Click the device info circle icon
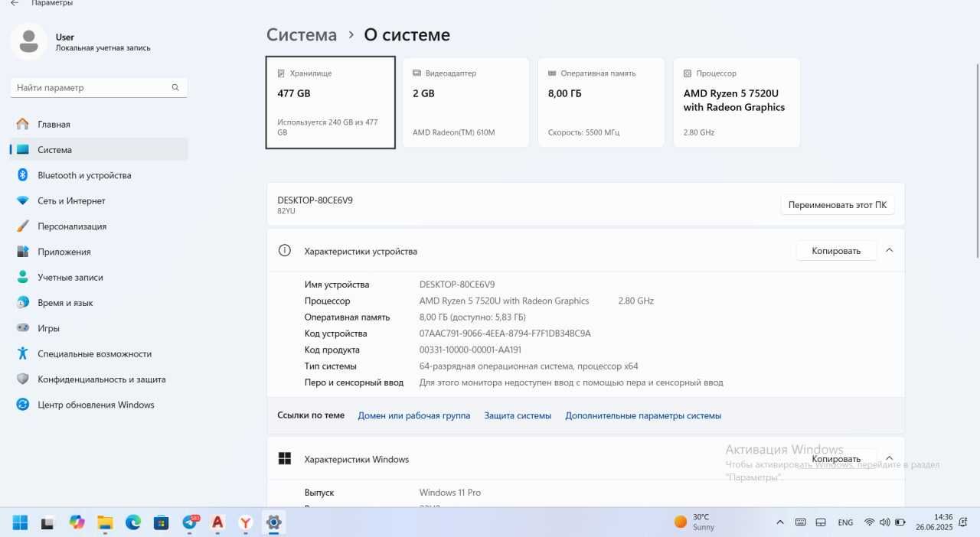The image size is (980, 537). [285, 250]
